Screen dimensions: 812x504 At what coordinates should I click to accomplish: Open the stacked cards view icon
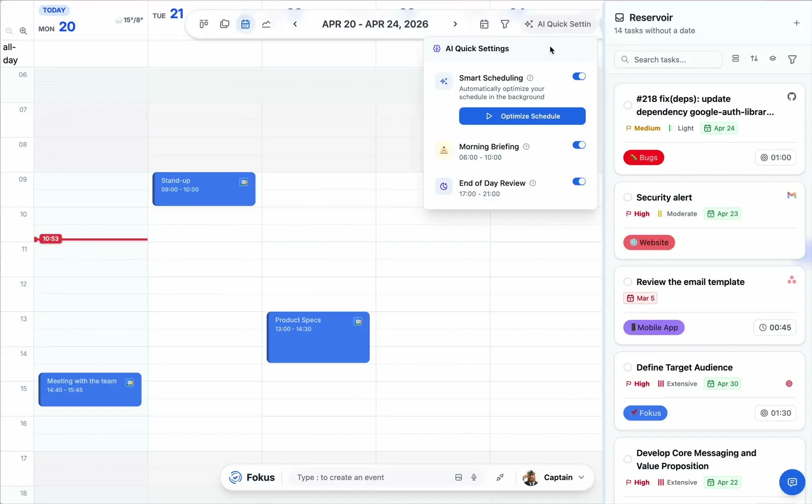(x=225, y=24)
